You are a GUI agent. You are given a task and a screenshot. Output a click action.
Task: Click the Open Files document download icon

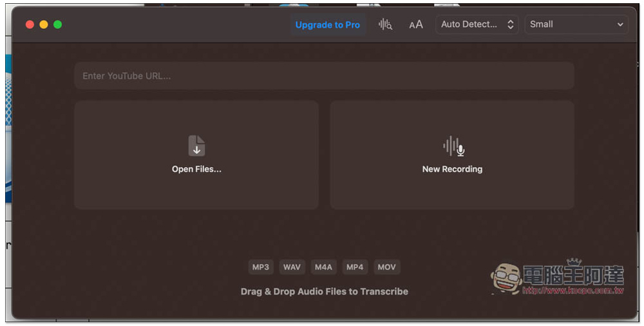coord(196,146)
